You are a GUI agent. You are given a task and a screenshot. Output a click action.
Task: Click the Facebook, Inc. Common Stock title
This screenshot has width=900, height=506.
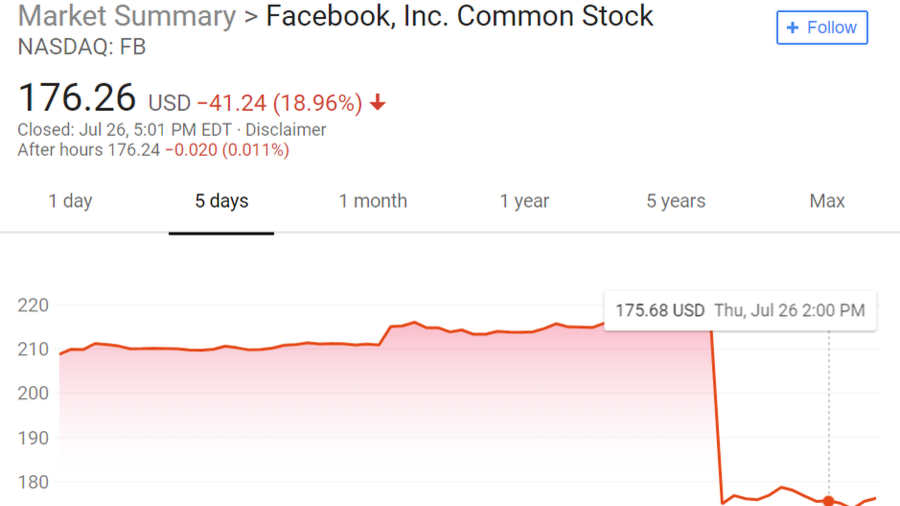tap(459, 16)
